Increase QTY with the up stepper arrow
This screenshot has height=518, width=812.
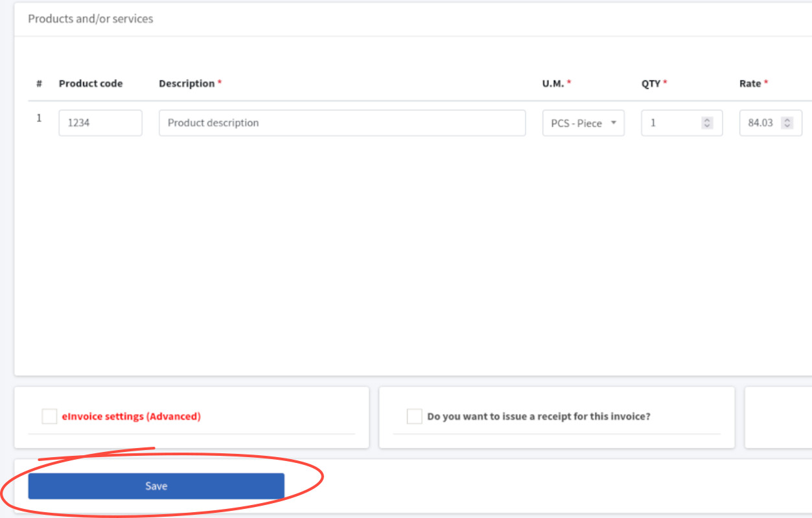(707, 120)
